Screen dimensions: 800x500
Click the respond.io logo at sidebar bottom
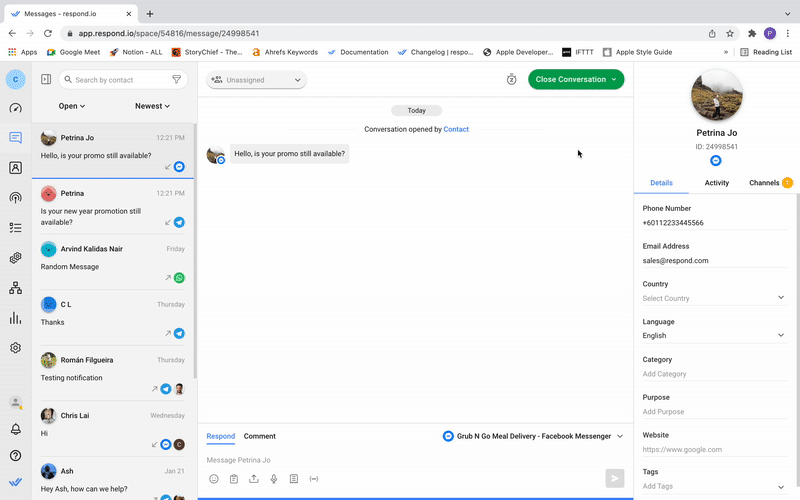coord(16,482)
